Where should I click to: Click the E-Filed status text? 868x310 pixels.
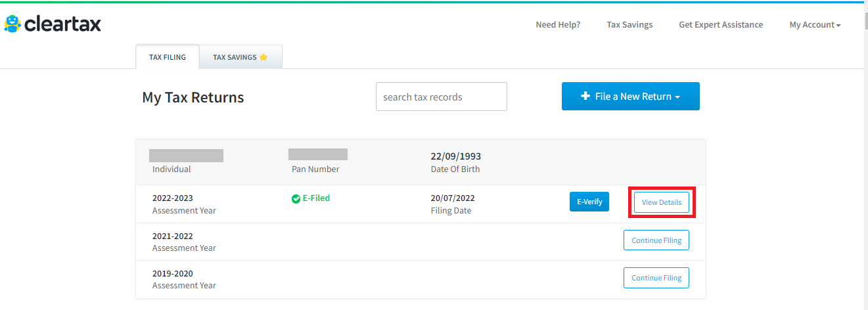(x=316, y=198)
